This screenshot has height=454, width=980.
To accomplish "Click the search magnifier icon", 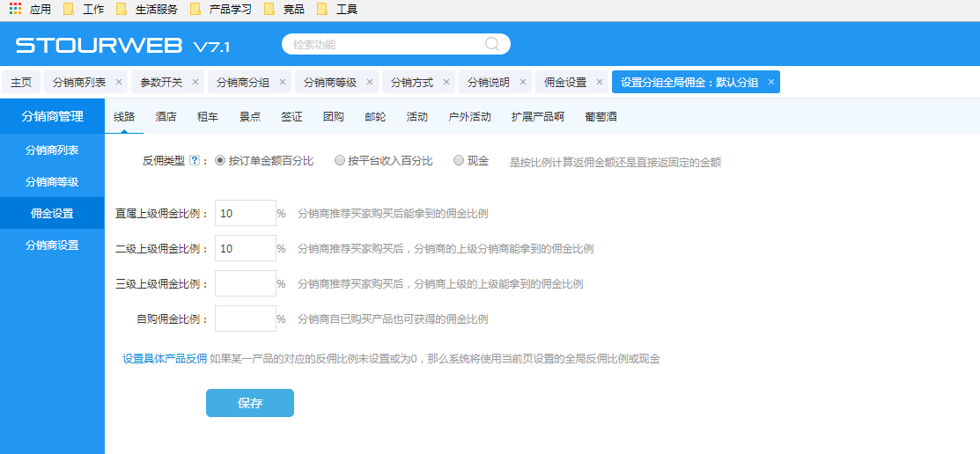I will tap(493, 44).
